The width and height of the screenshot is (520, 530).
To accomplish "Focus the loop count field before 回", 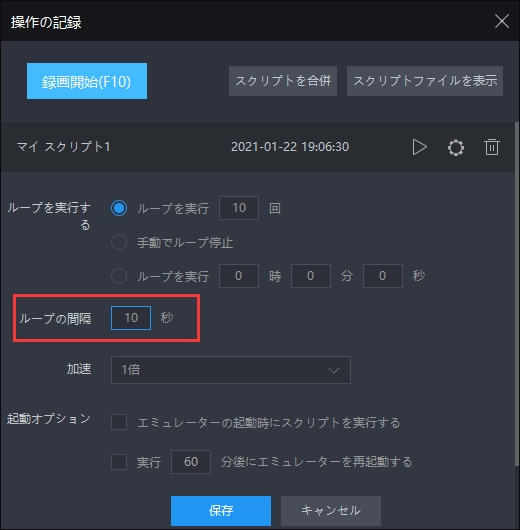I will pos(239,208).
